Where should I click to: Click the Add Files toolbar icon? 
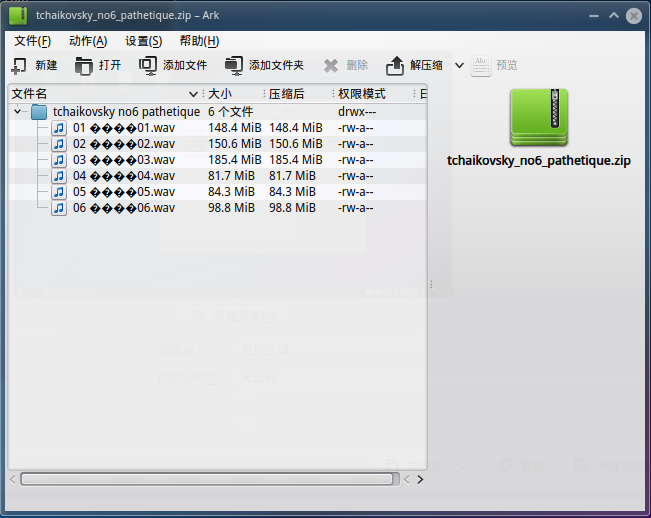[148, 66]
